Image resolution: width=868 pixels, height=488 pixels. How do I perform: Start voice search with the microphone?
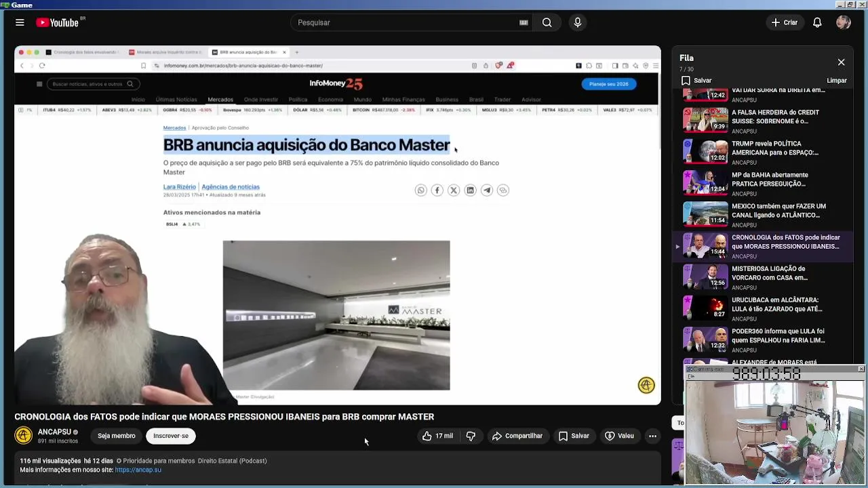pos(578,22)
